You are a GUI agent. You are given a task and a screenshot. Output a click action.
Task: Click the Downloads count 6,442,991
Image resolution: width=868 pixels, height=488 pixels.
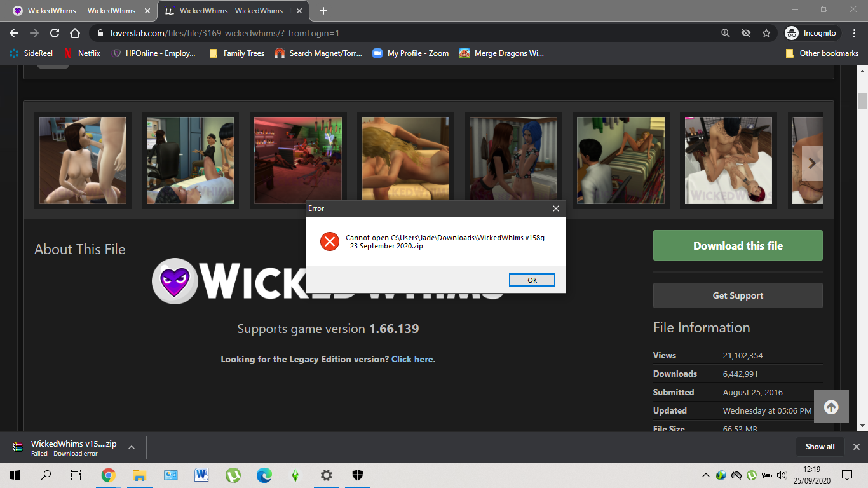[740, 374]
